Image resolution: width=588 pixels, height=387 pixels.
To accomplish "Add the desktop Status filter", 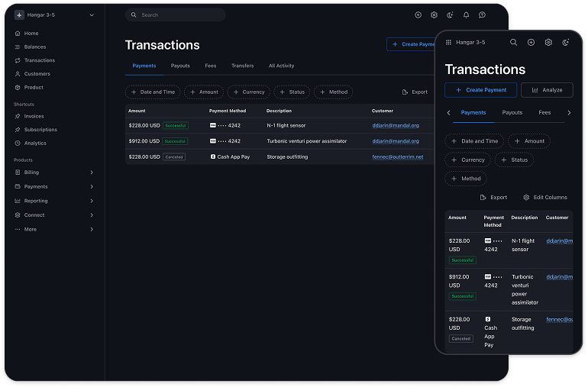I will [292, 92].
